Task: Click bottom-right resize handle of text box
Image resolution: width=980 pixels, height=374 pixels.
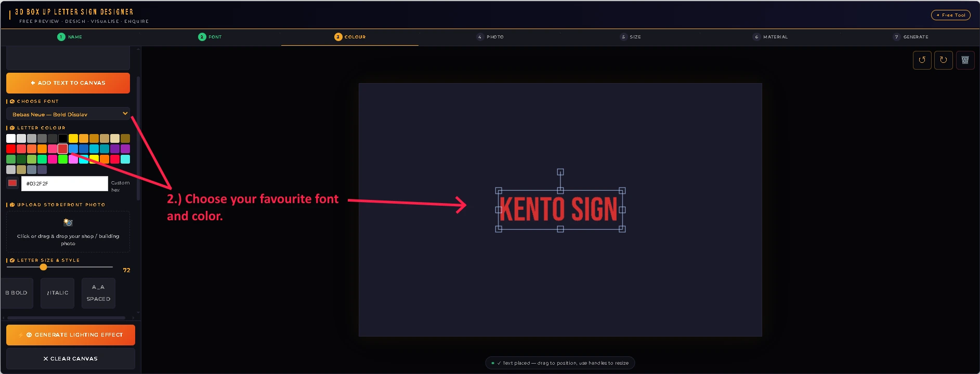Action: point(622,229)
